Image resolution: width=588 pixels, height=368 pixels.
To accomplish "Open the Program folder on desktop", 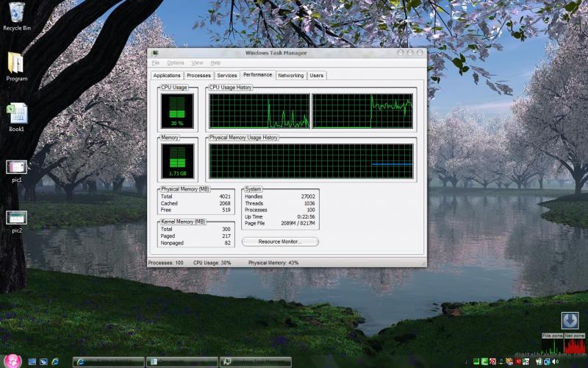I will [16, 63].
